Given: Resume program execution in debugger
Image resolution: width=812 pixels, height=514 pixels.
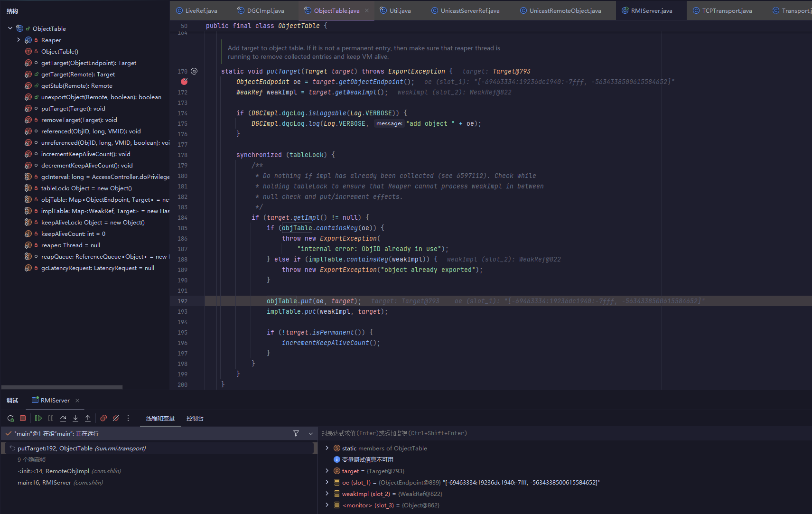Looking at the screenshot, I should [x=38, y=418].
